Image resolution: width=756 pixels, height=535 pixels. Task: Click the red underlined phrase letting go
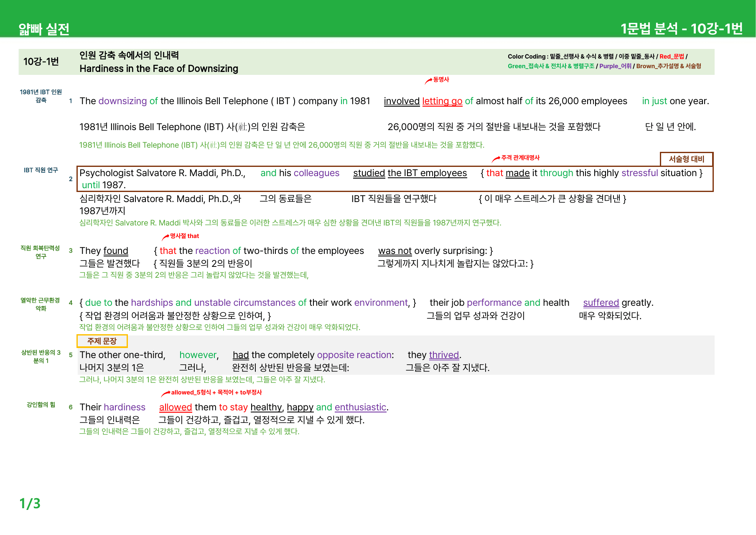(x=442, y=101)
